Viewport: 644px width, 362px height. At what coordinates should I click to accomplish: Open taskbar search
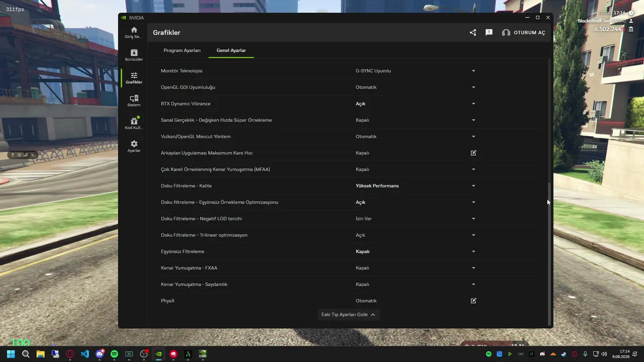pos(26,354)
